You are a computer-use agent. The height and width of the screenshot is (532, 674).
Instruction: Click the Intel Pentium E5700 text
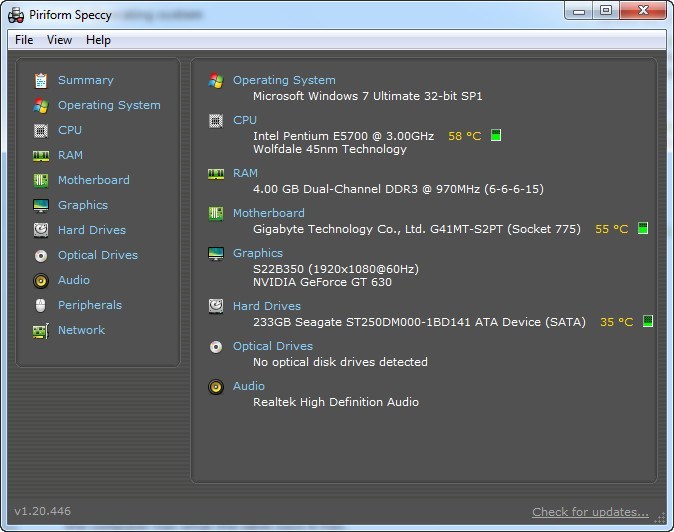343,136
